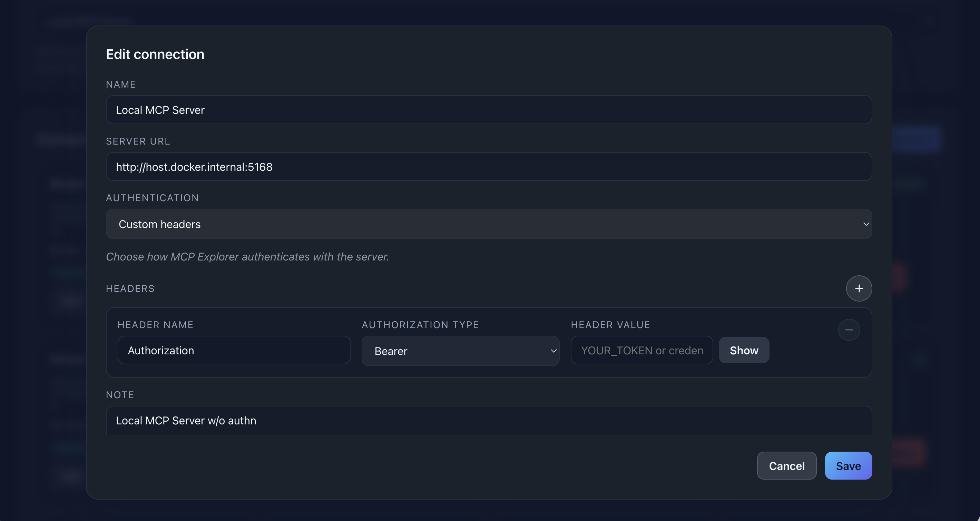
Task: Click the HEADERS section label
Action: pyautogui.click(x=130, y=289)
